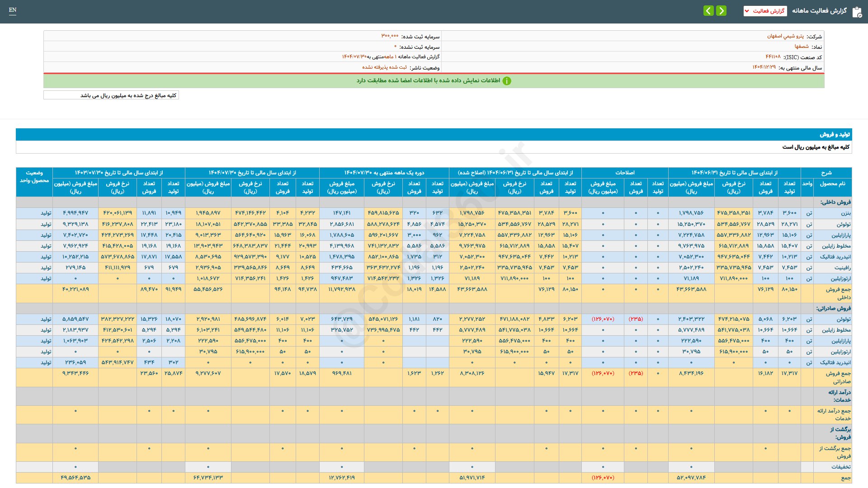This screenshot has width=868, height=488.
Task: Open the گزارش فعالیت dropdown selector
Action: tap(765, 11)
